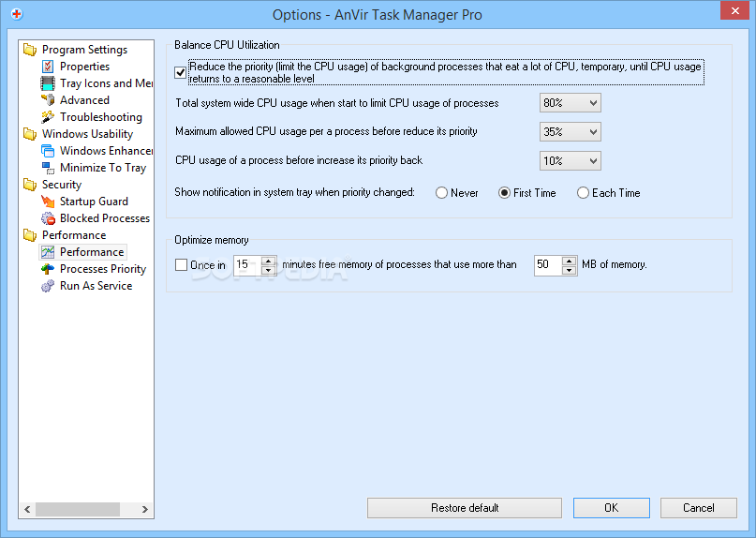The width and height of the screenshot is (756, 538).
Task: Click the minutes field showing 15
Action: (x=247, y=265)
